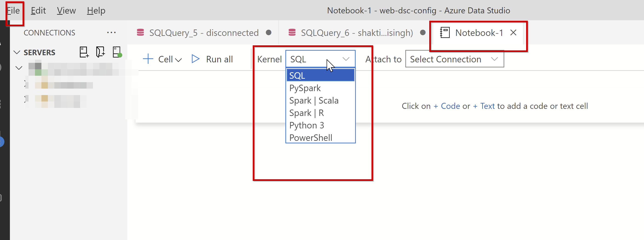Select Spark | R kernel option
This screenshot has height=240, width=644.
click(x=320, y=113)
